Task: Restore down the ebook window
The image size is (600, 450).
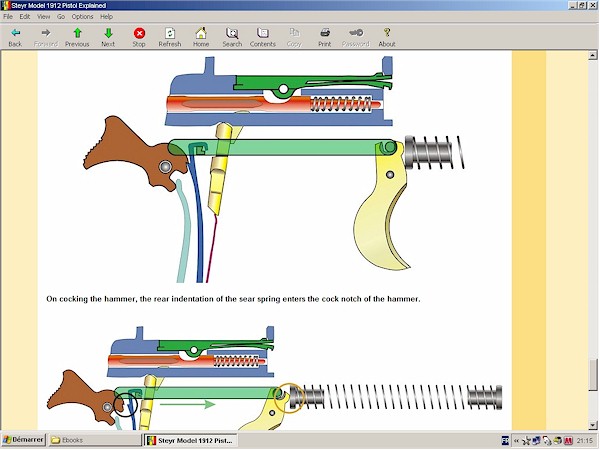Action: pyautogui.click(x=582, y=5)
